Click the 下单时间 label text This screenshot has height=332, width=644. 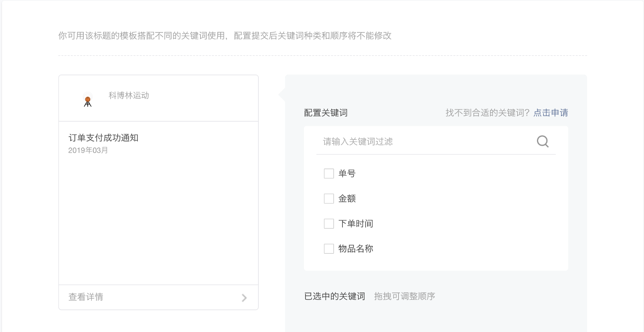pos(356,224)
